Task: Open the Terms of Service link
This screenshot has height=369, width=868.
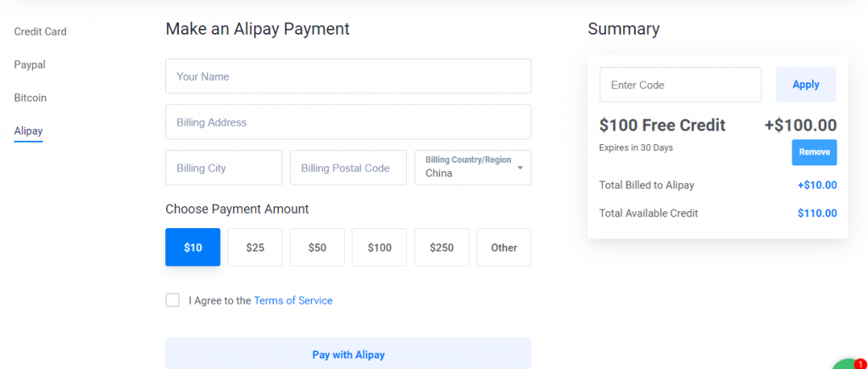Action: pyautogui.click(x=293, y=300)
